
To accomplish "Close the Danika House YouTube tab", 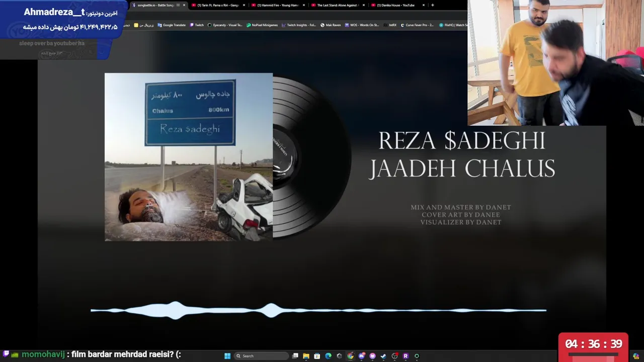I will pyautogui.click(x=424, y=5).
